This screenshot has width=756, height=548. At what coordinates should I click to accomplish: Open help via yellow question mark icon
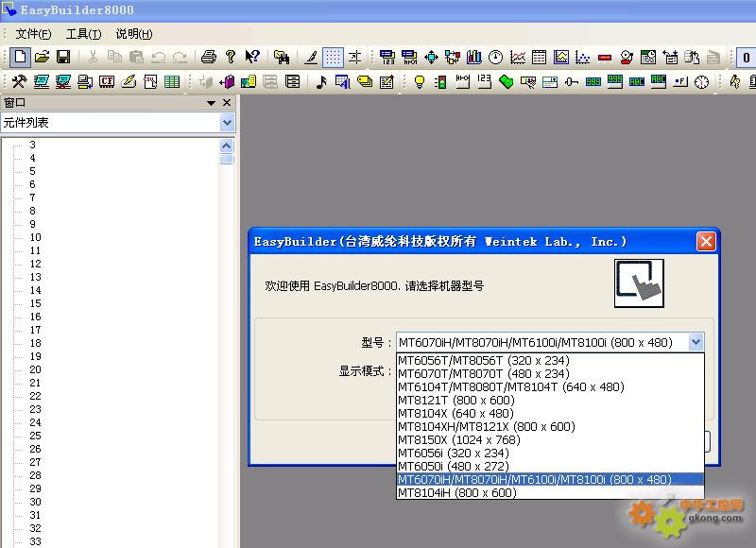pos(231,58)
